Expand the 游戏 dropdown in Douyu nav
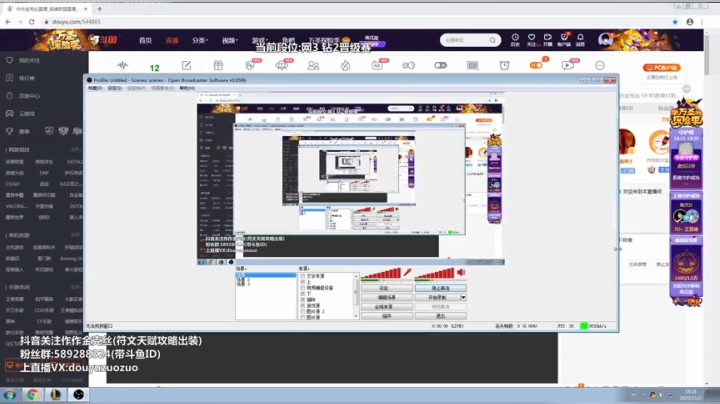Screen dimensions: 720x404 [259, 40]
